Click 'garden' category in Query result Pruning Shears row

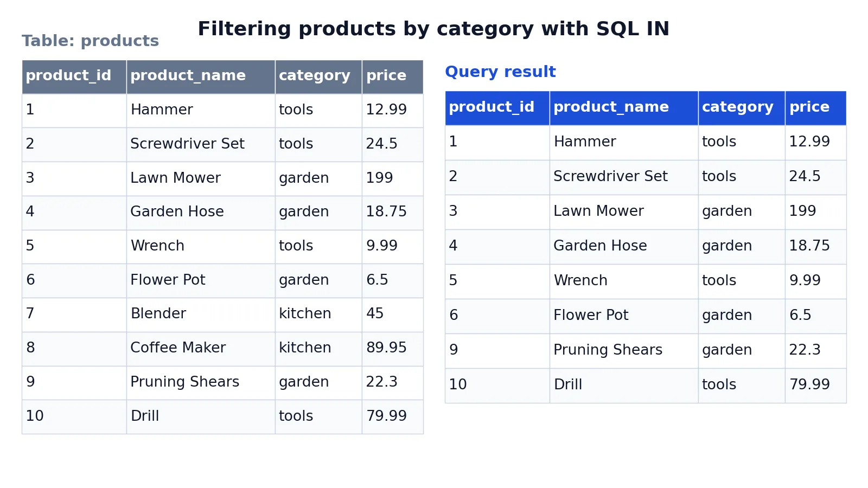(742, 351)
